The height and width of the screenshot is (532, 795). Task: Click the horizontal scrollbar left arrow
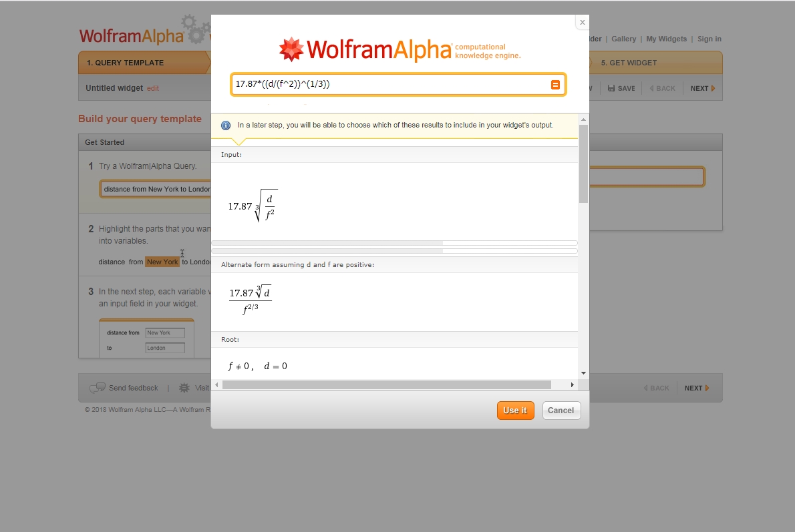217,385
